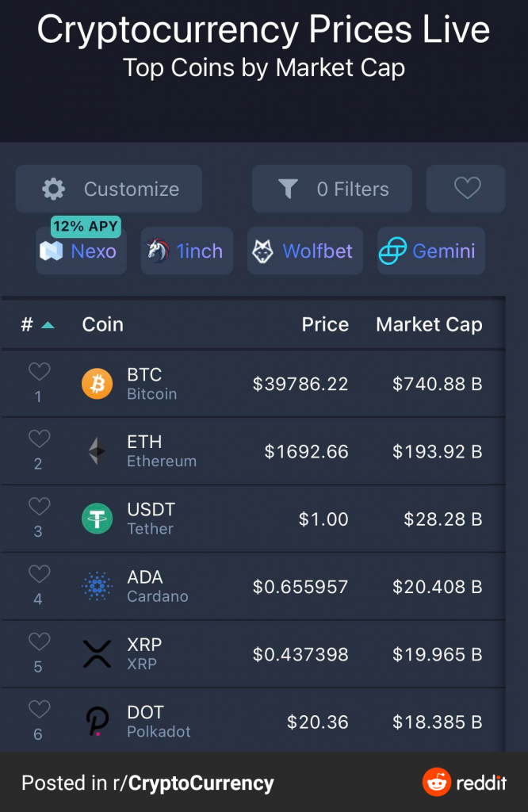528x812 pixels.
Task: Click the Bitcoin coin logo
Action: pos(97,384)
